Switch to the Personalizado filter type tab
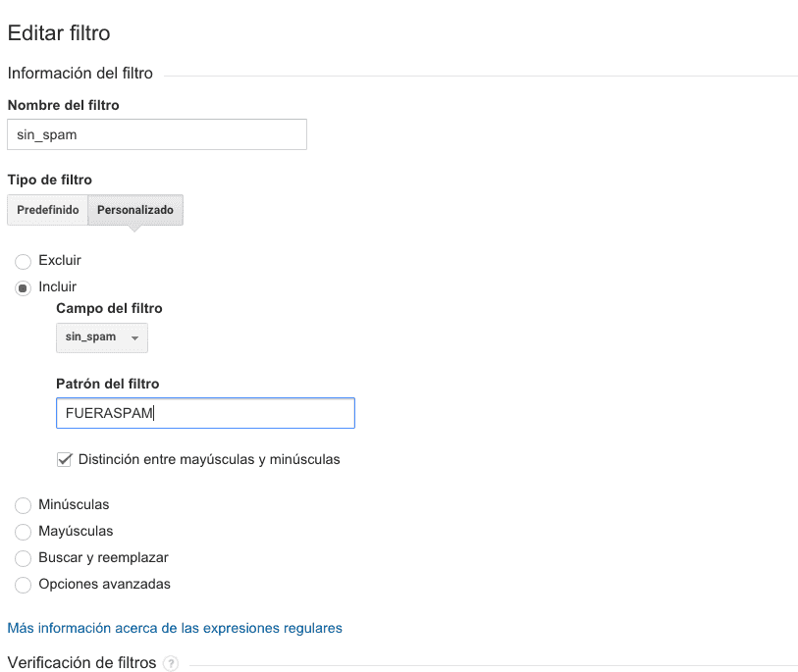 pos(135,211)
